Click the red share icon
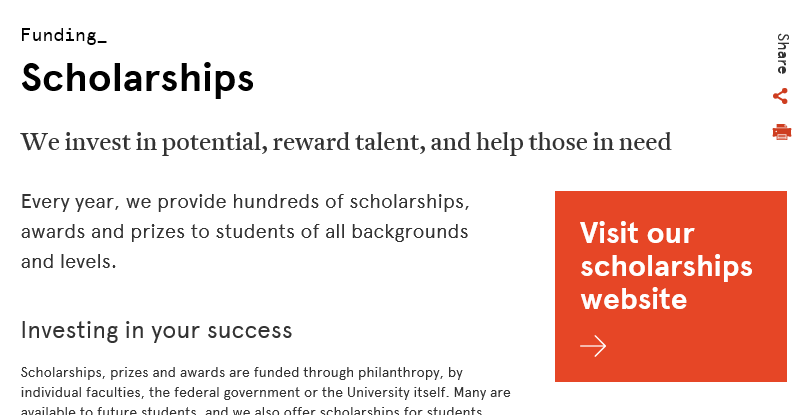Screen dimensions: 794x415 tap(780, 96)
